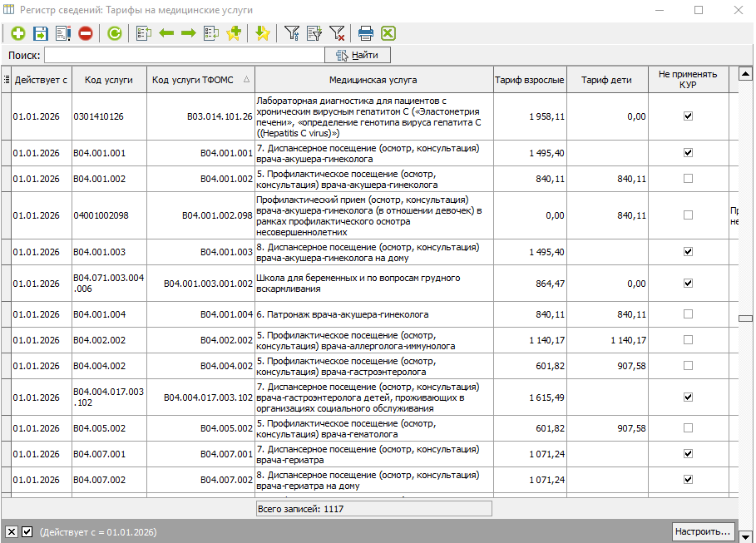Click into the 'Поиск' search input field
This screenshot has width=756, height=543.
[x=184, y=56]
